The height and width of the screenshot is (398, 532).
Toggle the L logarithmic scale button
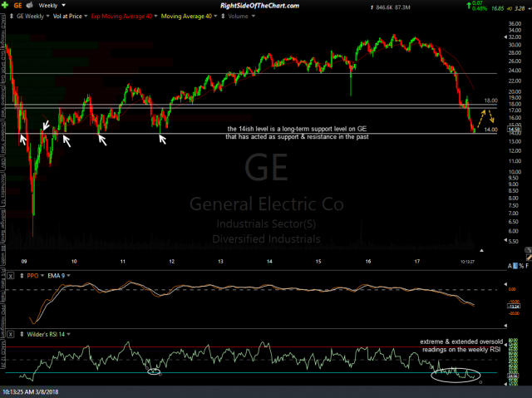515,266
